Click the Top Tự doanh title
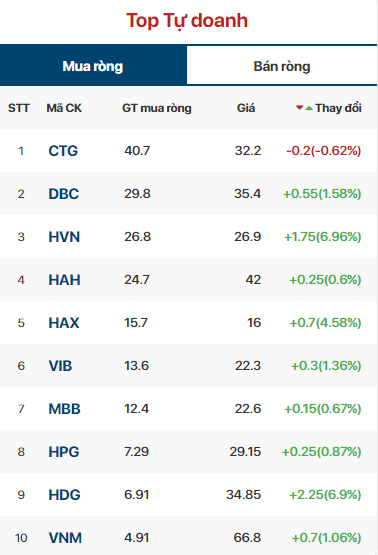The height and width of the screenshot is (555, 378). click(x=187, y=21)
